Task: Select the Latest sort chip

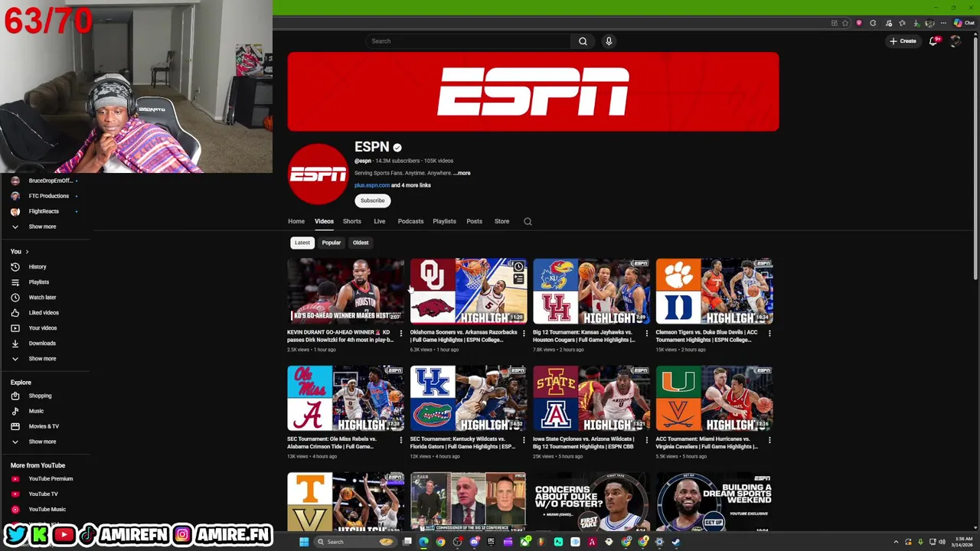Action: [x=302, y=243]
